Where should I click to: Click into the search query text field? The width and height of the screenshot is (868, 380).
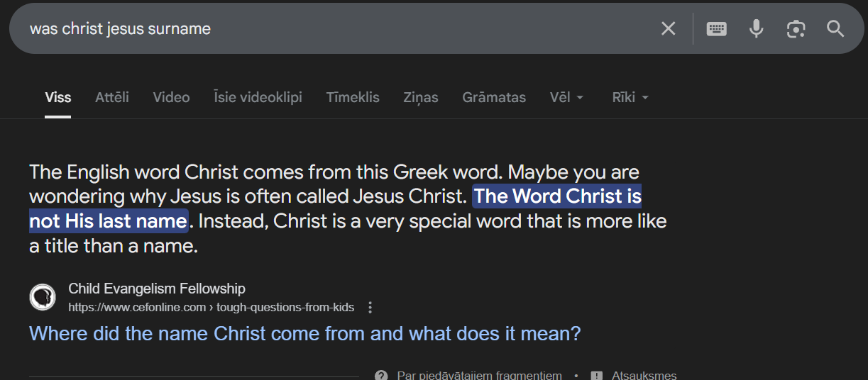point(319,29)
